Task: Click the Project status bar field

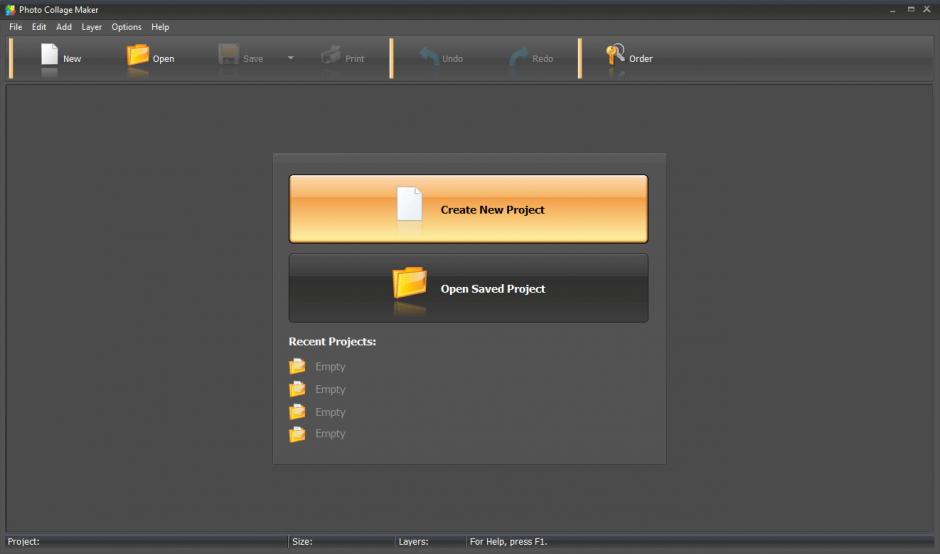Action: (146, 541)
